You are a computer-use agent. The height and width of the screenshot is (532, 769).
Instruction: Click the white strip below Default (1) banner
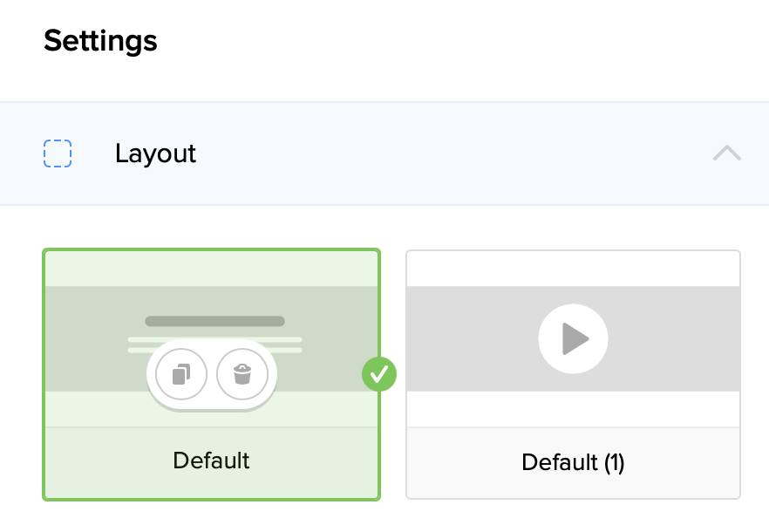(573, 408)
